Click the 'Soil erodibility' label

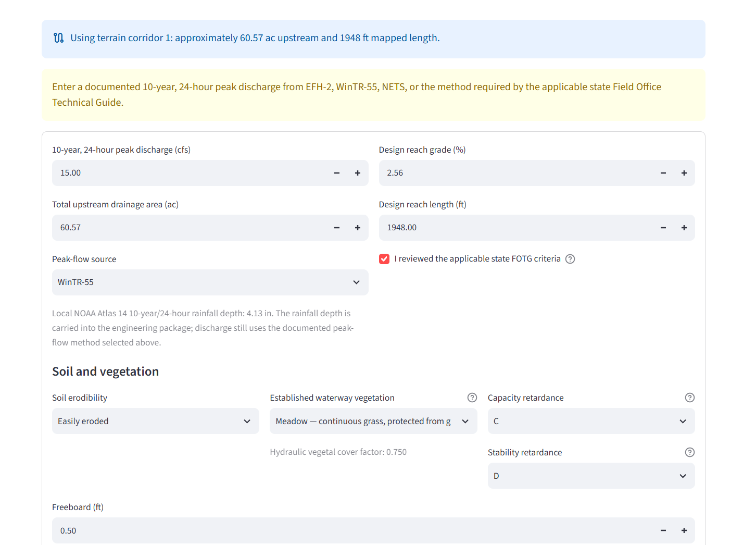click(80, 398)
